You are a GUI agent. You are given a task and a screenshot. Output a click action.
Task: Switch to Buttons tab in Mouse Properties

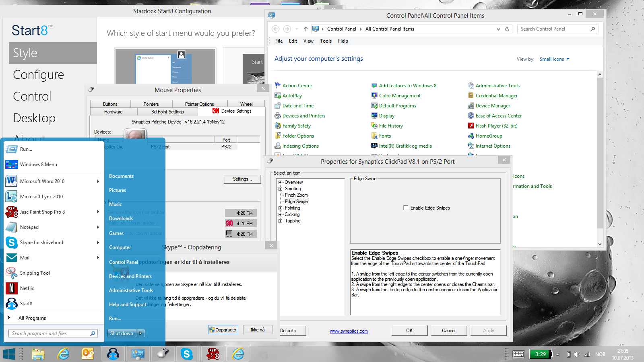[x=110, y=104]
